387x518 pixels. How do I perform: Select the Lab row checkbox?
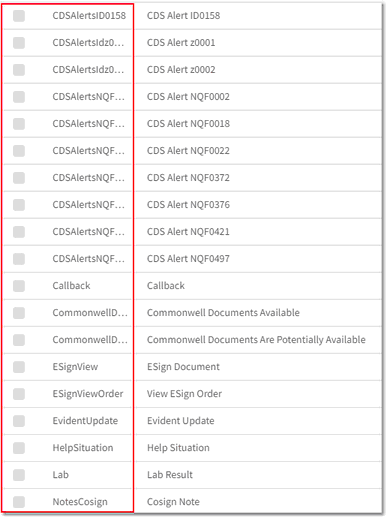19,475
